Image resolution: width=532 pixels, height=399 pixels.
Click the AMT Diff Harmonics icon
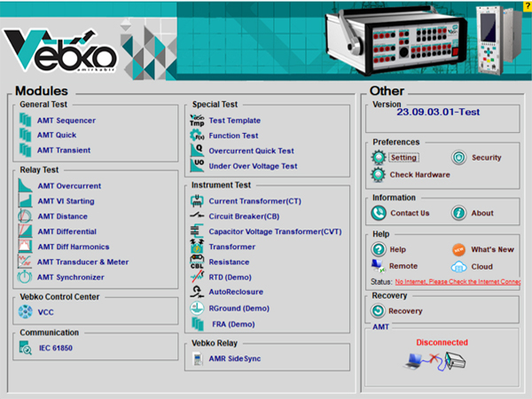25,246
